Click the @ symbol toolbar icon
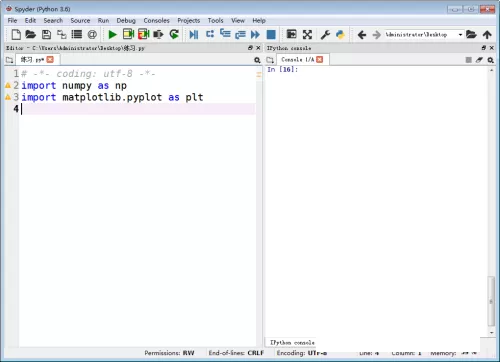The width and height of the screenshot is (500, 362). tap(92, 34)
